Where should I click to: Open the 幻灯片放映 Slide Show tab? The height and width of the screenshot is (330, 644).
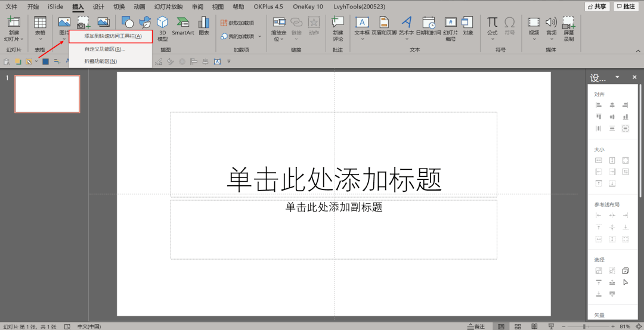click(169, 7)
